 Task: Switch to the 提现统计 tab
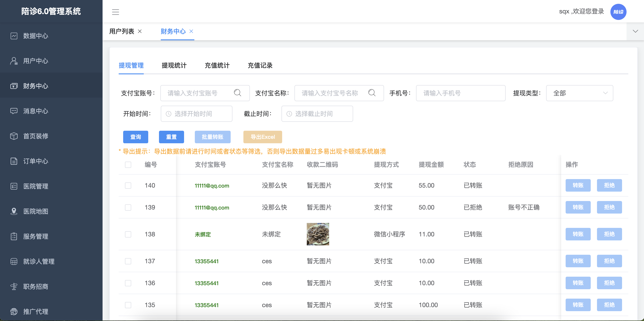pyautogui.click(x=174, y=66)
